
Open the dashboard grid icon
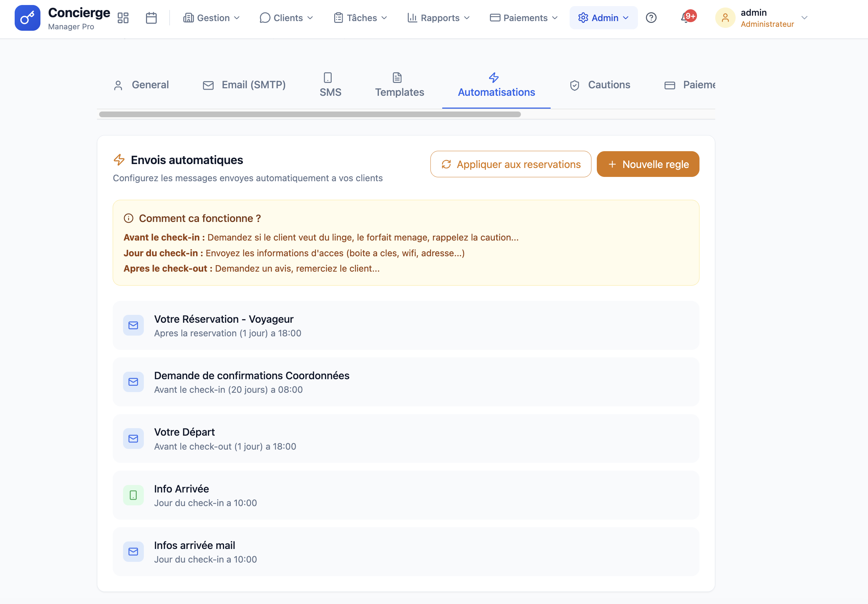pyautogui.click(x=123, y=18)
